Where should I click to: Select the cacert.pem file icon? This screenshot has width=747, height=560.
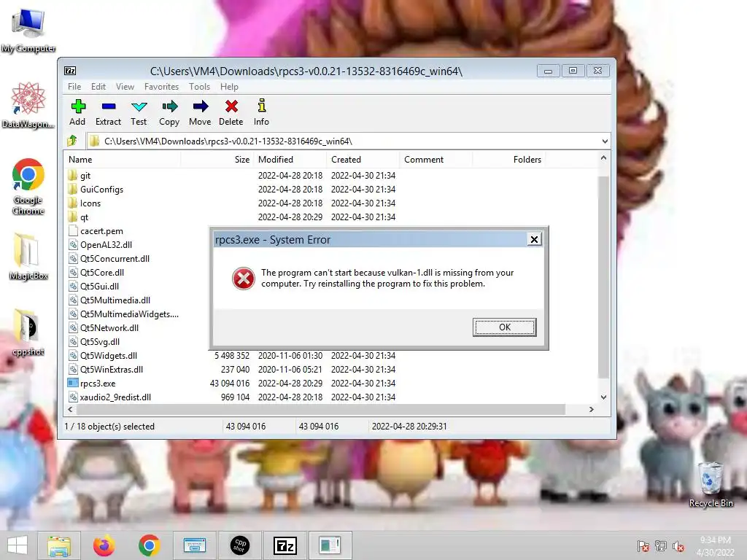tap(73, 231)
